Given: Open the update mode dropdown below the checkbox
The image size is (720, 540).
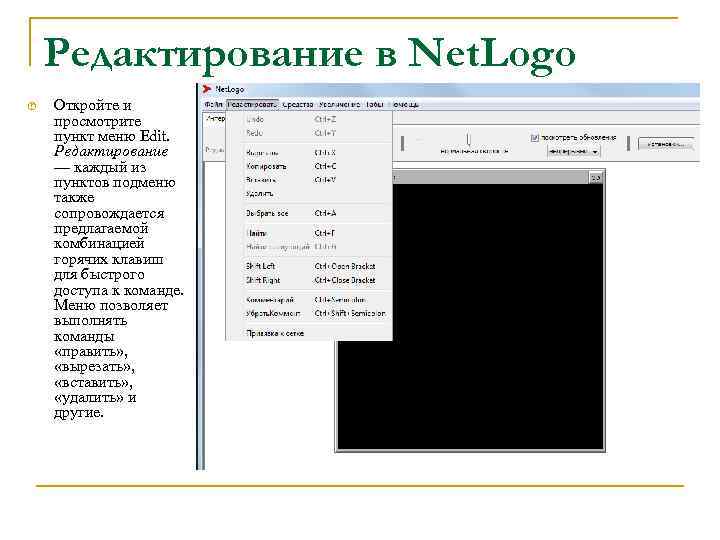Looking at the screenshot, I should (x=574, y=151).
